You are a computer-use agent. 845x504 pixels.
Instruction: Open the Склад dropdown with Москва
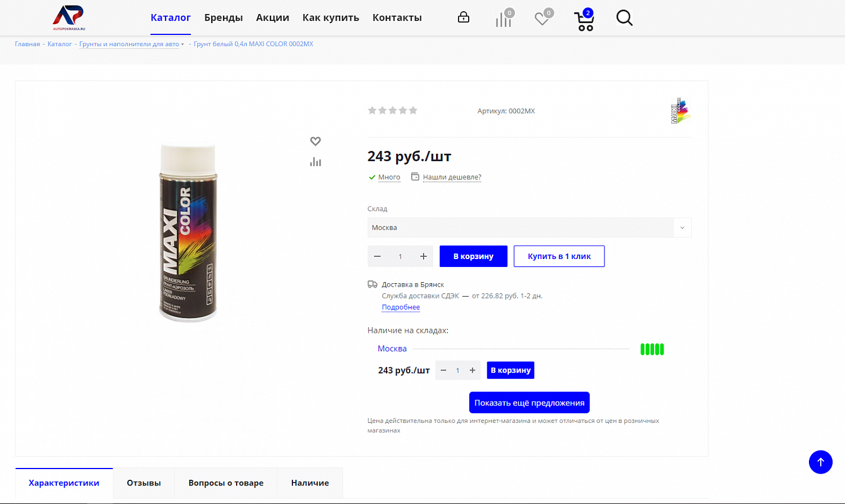pyautogui.click(x=530, y=228)
